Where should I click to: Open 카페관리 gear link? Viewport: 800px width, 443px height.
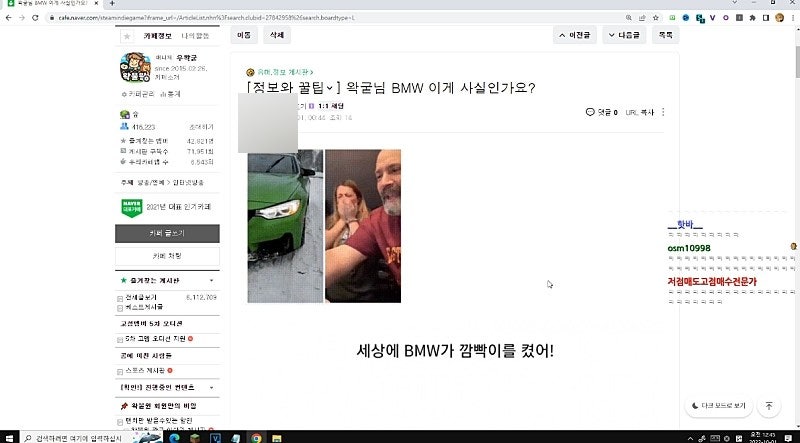click(138, 94)
